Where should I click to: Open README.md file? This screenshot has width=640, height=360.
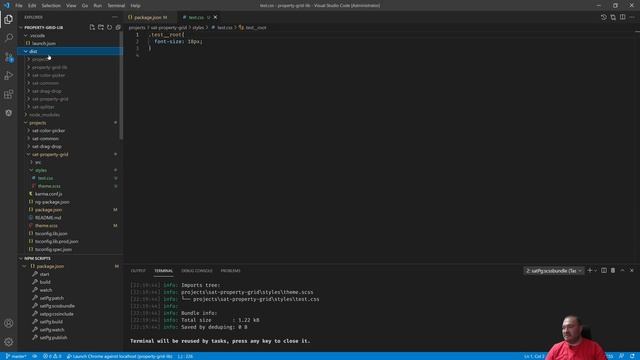tap(48, 218)
